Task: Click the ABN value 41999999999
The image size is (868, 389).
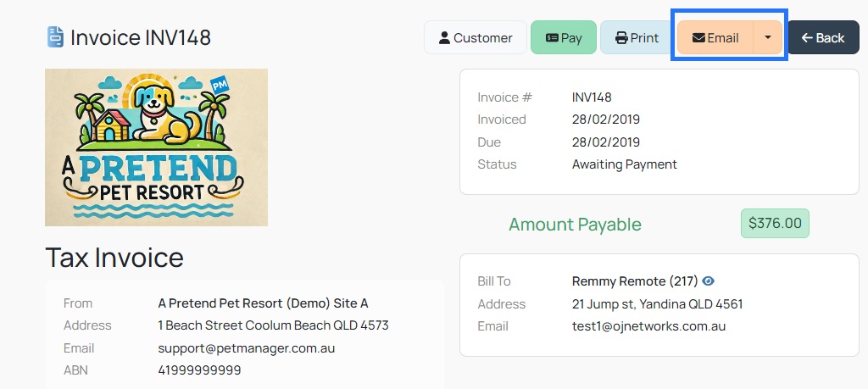Action: [x=199, y=370]
